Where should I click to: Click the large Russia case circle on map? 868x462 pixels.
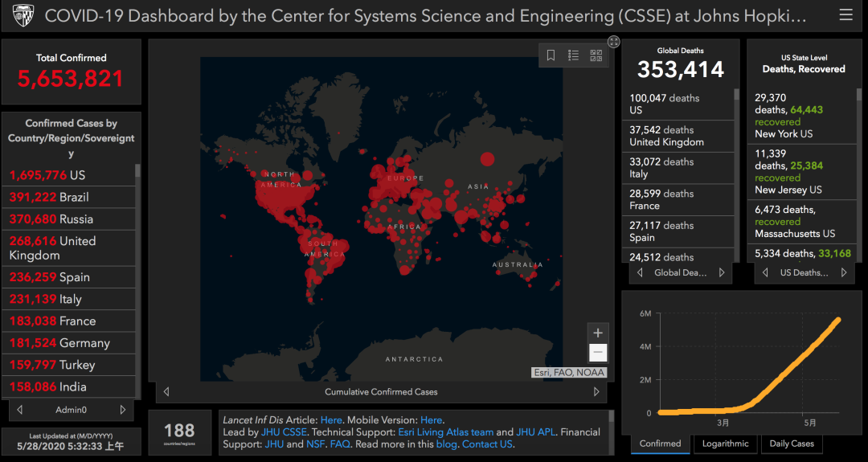point(487,159)
